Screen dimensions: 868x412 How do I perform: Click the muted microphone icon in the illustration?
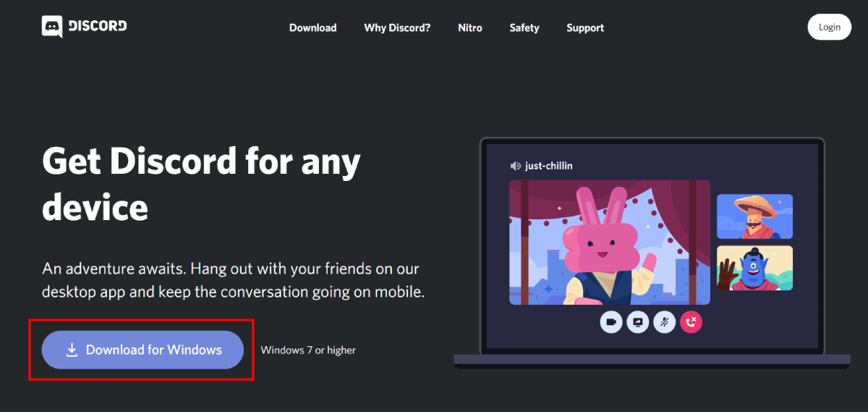coord(665,322)
